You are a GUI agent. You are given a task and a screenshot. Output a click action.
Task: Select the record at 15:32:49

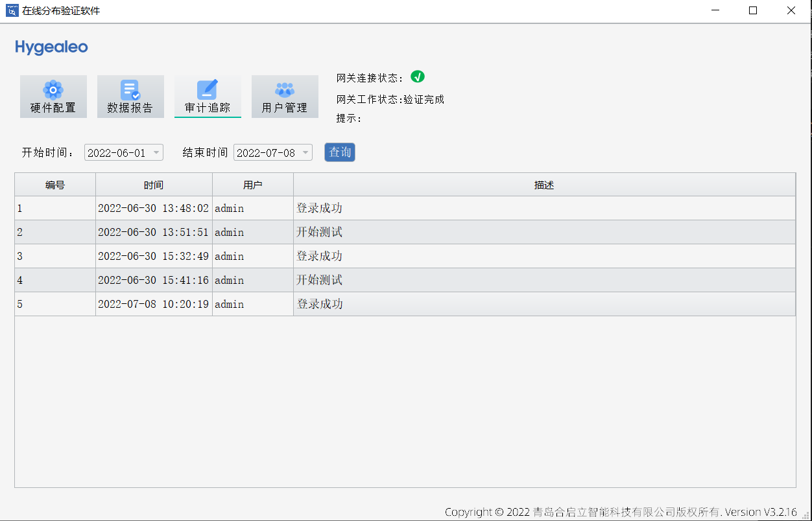click(x=154, y=256)
